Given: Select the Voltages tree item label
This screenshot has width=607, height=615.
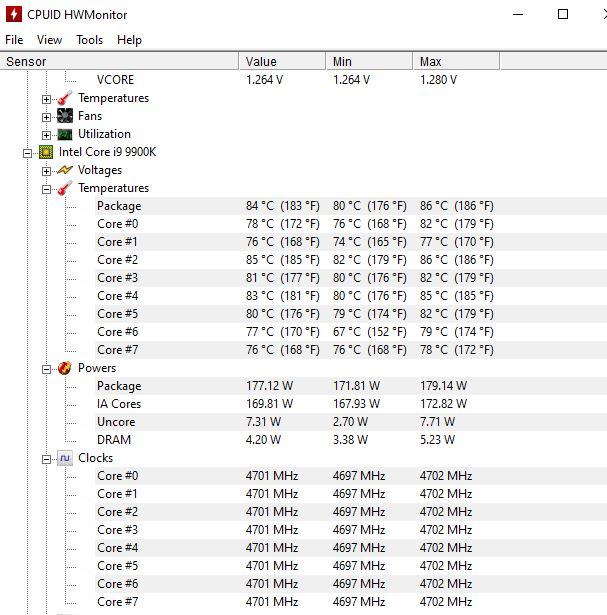Looking at the screenshot, I should [100, 170].
